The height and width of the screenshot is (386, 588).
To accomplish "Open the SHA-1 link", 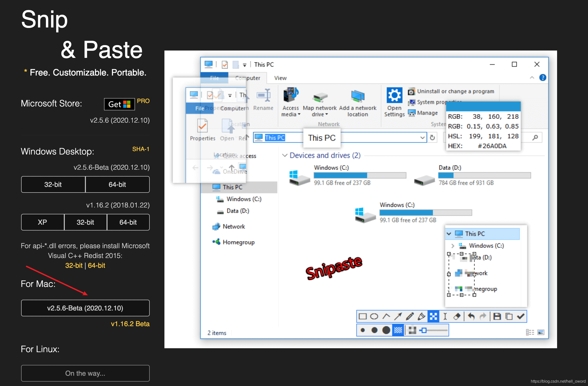I will pos(141,149).
